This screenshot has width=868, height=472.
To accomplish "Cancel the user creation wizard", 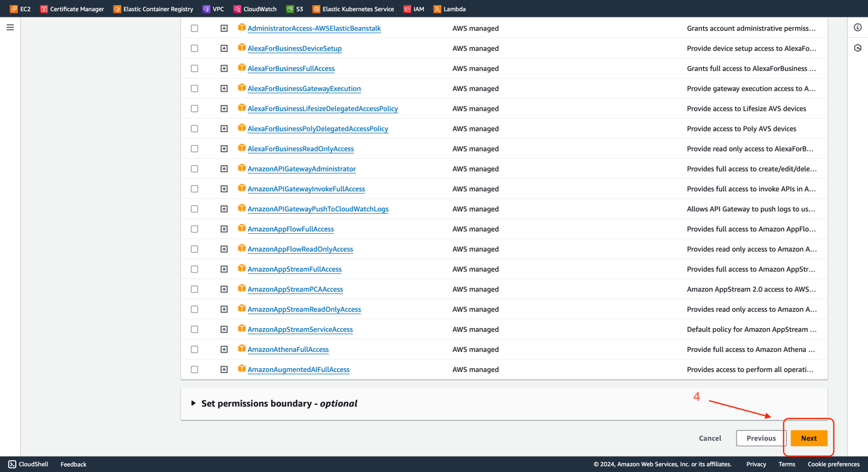I will tap(710, 438).
